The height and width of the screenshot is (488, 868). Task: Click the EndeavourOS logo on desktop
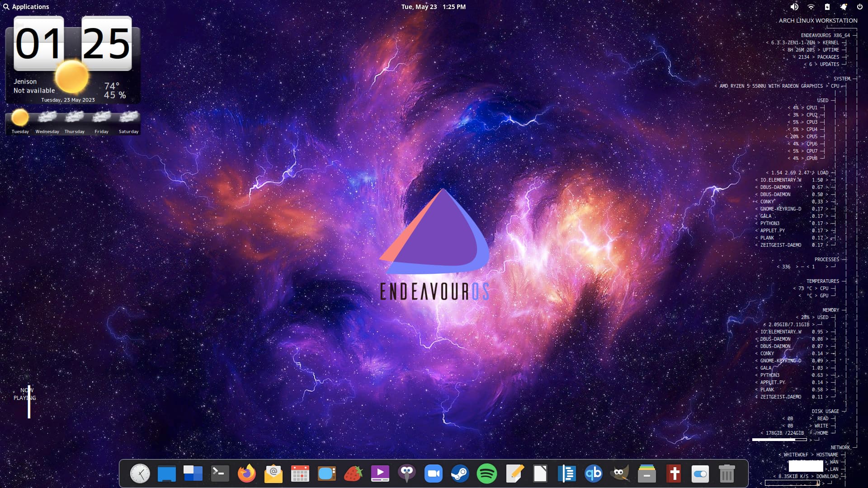coord(434,245)
